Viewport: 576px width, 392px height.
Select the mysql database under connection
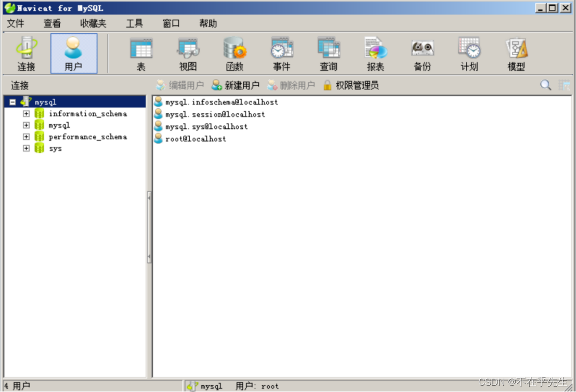point(59,125)
